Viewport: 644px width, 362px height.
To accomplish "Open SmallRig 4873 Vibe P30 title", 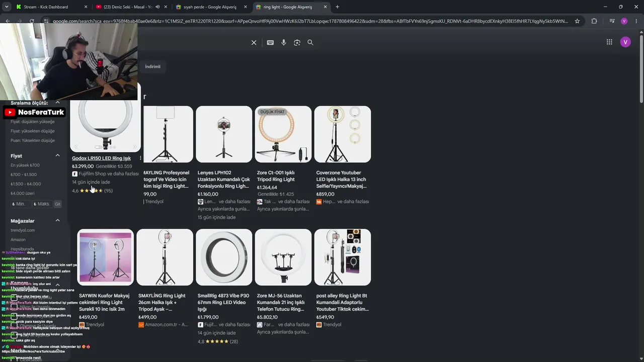I will pos(223,303).
